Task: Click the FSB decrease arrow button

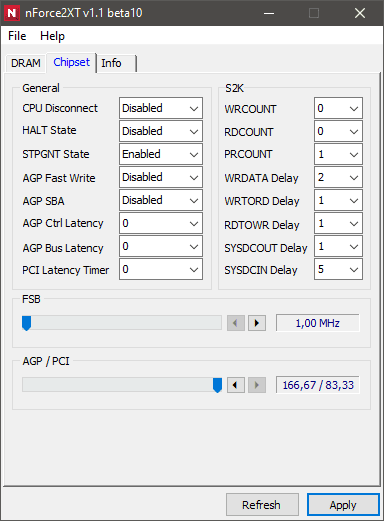Action: (x=236, y=323)
